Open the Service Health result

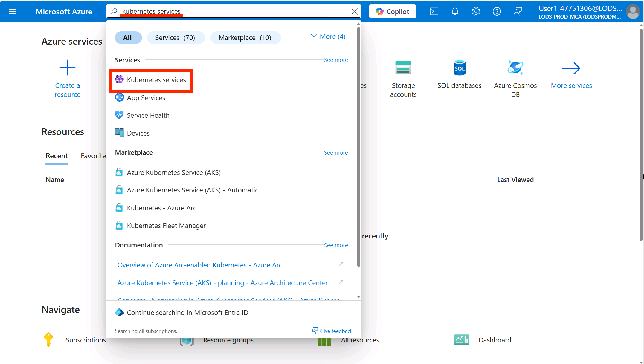[142, 115]
